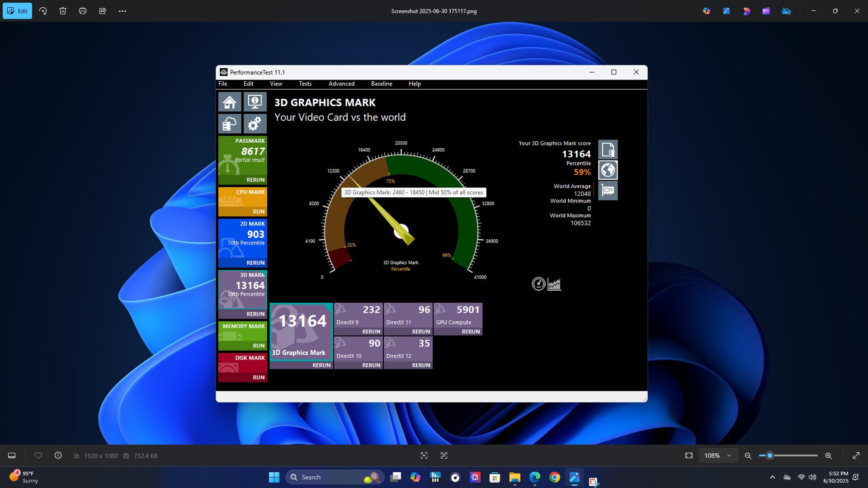Select the 2D Mark 903 score tile

243,239
